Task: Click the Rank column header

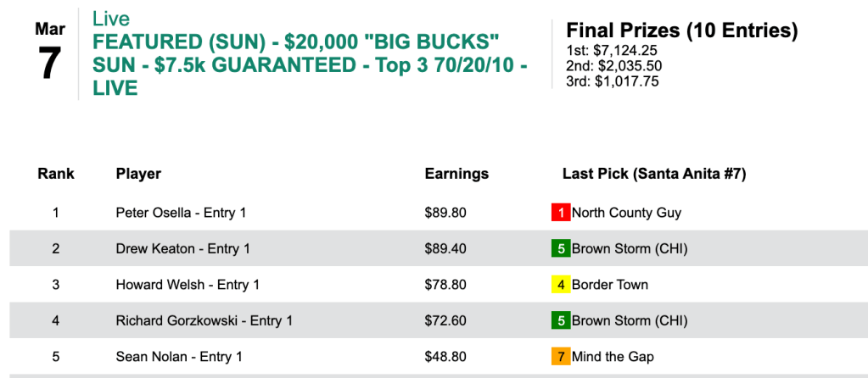Action: pyautogui.click(x=56, y=174)
